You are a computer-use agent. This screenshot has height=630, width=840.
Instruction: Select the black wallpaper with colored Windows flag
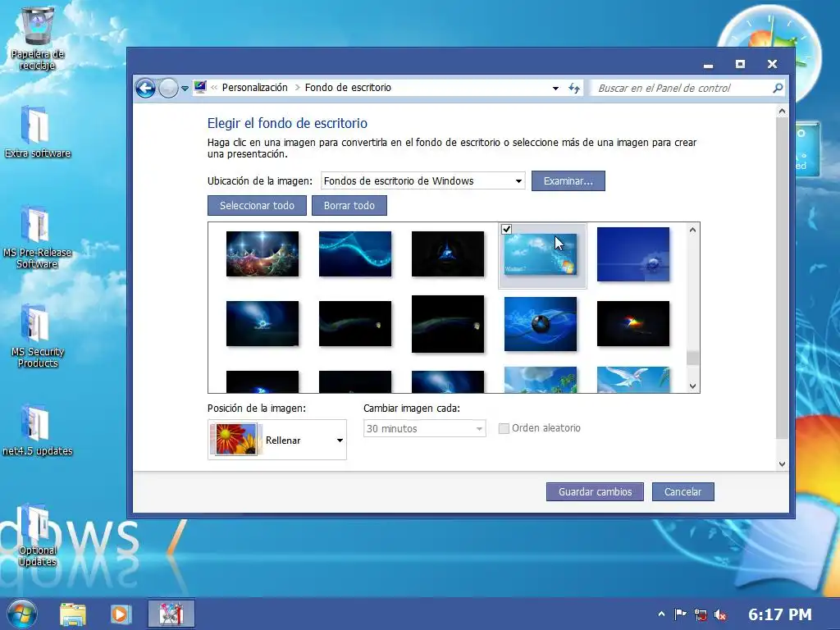pos(633,323)
